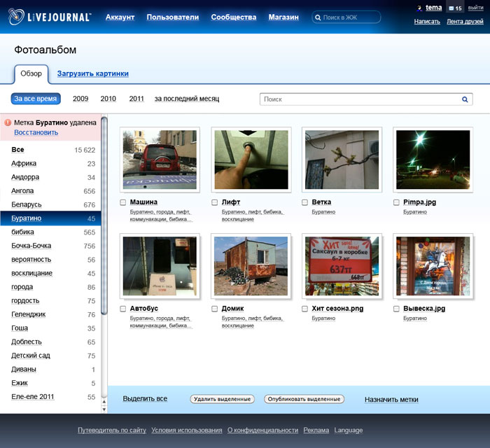This screenshot has height=448, width=490.
Task: Check the box next to Домик
Action: pos(215,309)
